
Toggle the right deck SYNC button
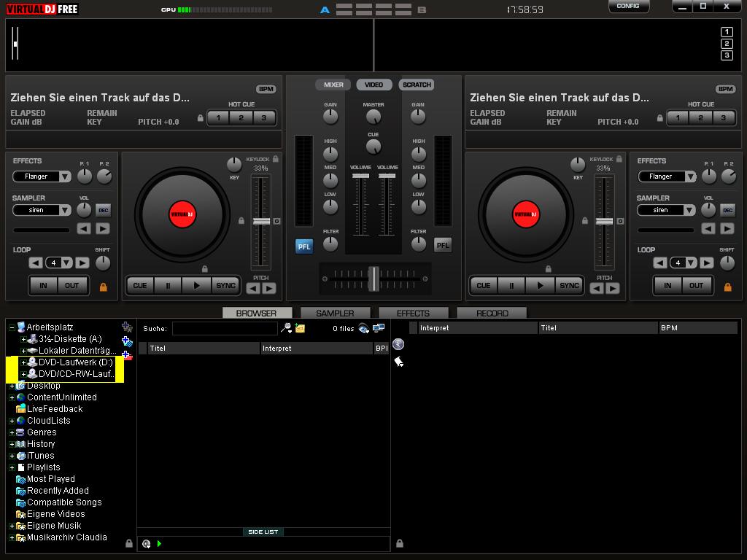pos(569,286)
